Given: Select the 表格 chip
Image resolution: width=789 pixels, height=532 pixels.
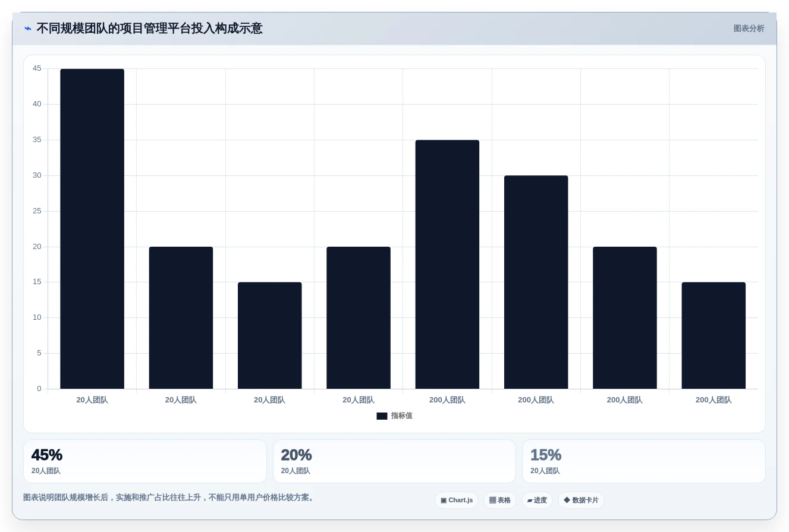Looking at the screenshot, I should pyautogui.click(x=500, y=500).
